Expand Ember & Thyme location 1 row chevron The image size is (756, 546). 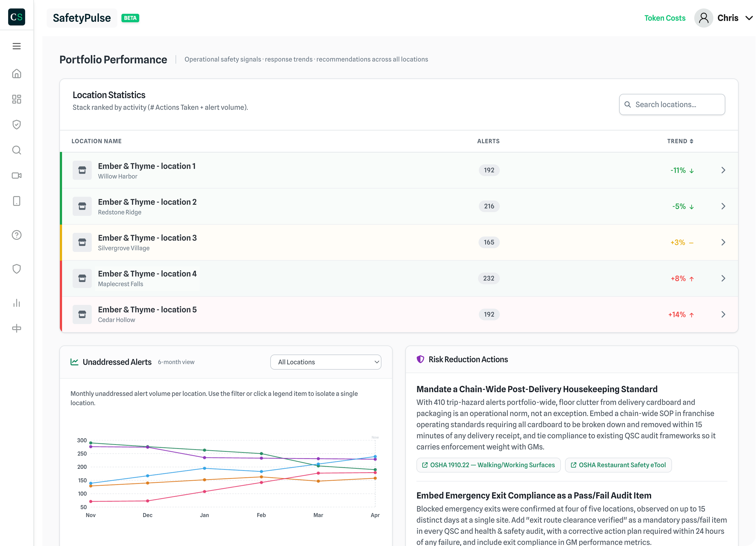coord(723,170)
